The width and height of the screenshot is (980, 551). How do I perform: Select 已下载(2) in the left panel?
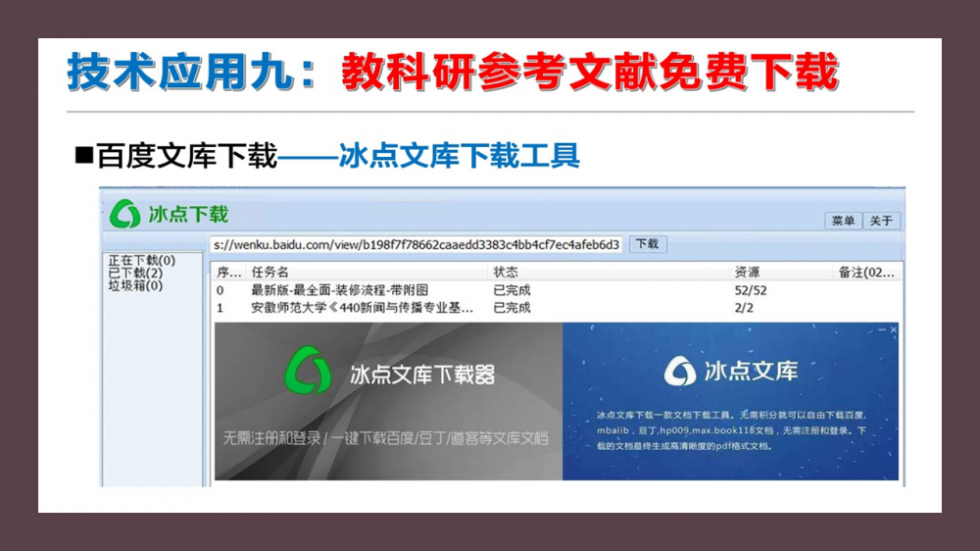click(136, 274)
